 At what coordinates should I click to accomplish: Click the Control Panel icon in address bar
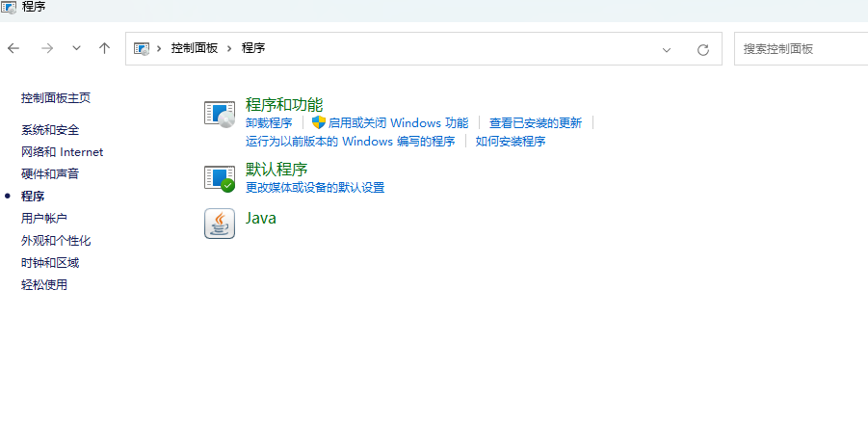pyautogui.click(x=142, y=49)
